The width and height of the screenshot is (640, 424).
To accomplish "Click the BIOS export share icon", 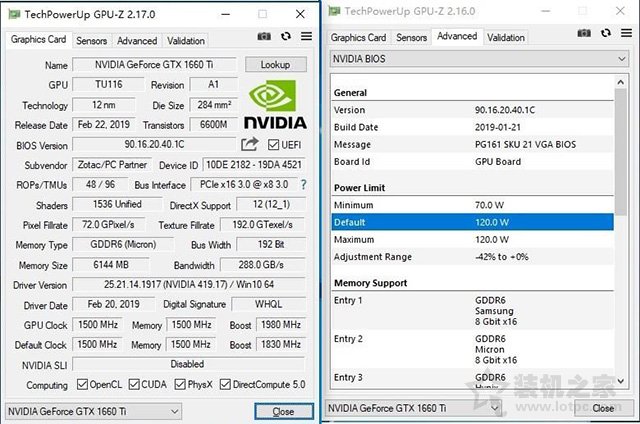I will [x=249, y=144].
